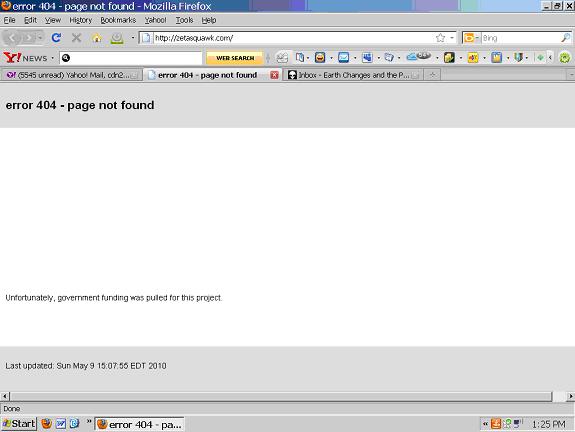The width and height of the screenshot is (575, 432).
Task: Reload the page with the blue refresh icon
Action: (56, 37)
